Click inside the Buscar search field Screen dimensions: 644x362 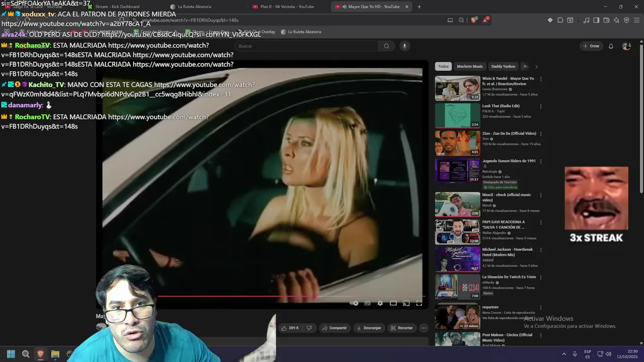(x=306, y=46)
